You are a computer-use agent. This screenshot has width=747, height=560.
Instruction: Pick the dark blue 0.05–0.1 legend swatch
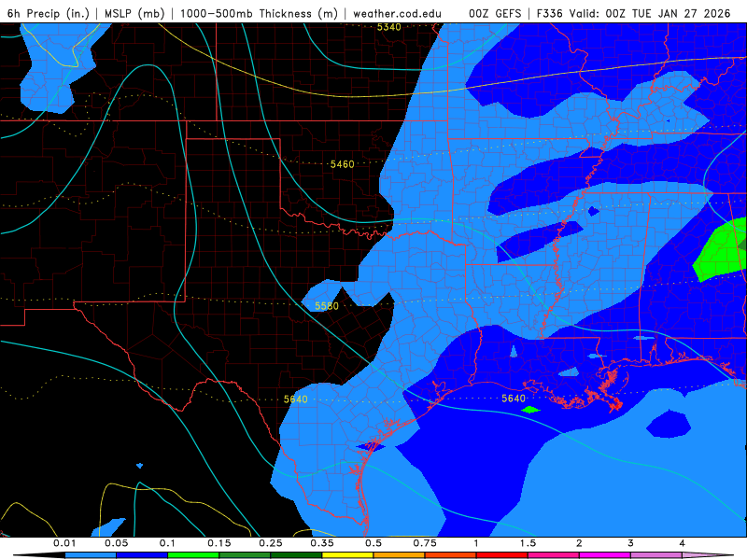(142, 555)
